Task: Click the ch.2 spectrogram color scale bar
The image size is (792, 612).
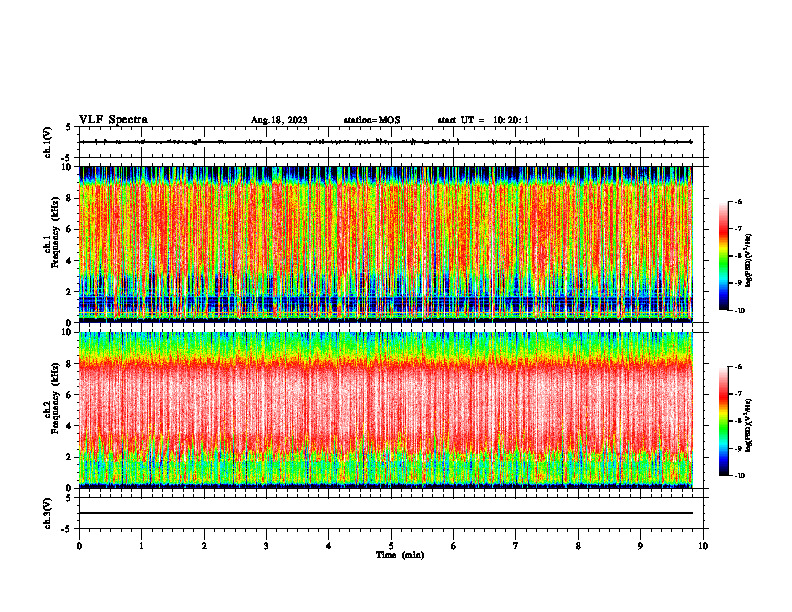Action: (723, 421)
